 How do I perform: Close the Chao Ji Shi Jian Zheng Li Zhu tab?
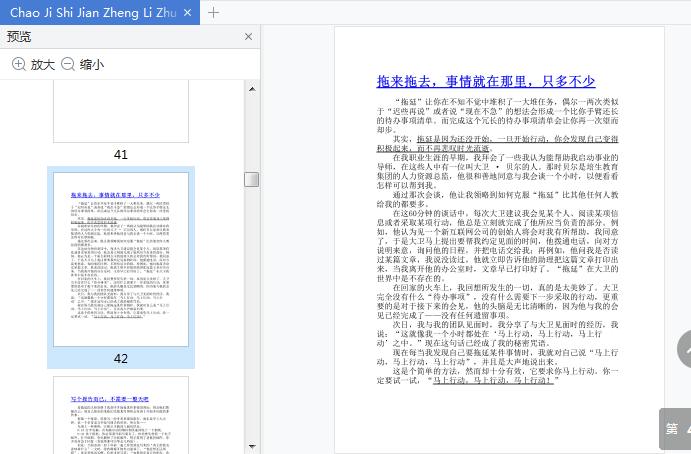187,13
